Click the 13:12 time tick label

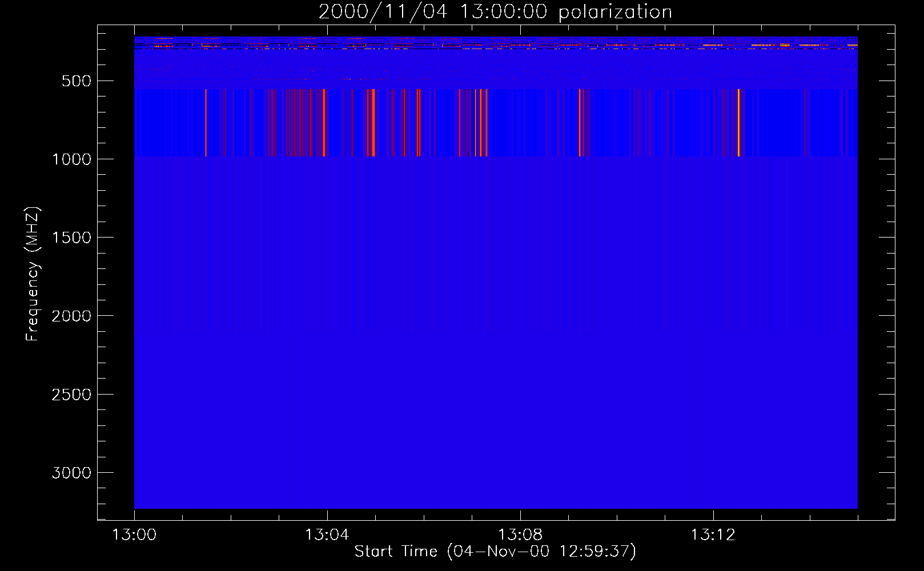click(713, 535)
